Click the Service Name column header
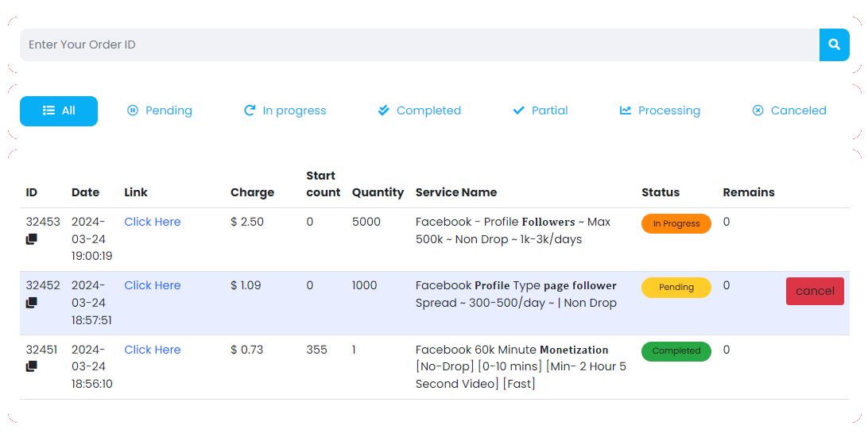The image size is (868, 445). pyautogui.click(x=456, y=192)
